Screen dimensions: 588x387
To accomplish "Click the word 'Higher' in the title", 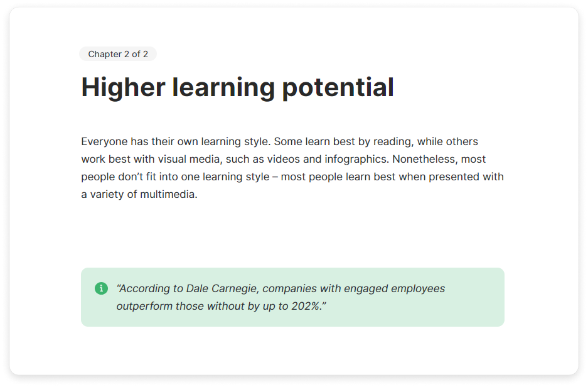I will (x=122, y=87).
